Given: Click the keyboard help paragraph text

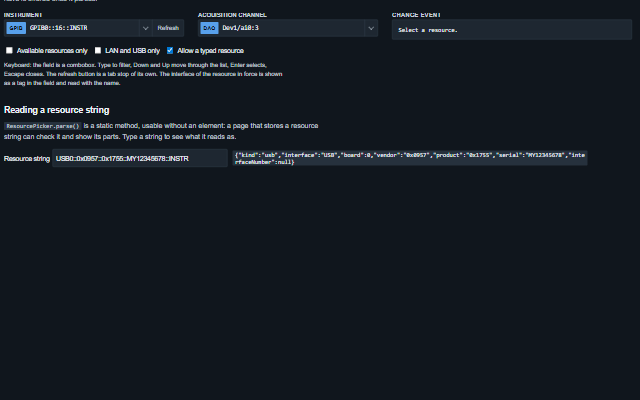Looking at the screenshot, I should pos(143,74).
